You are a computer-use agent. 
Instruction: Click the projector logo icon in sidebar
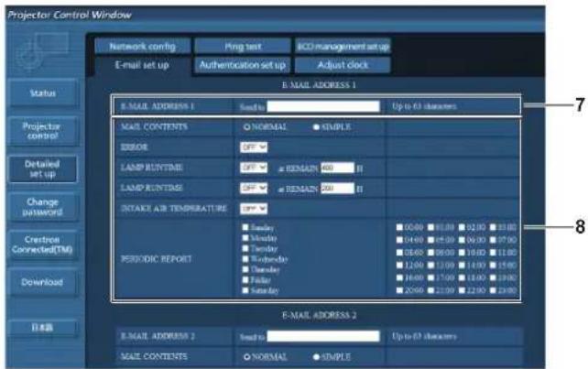coord(43,52)
